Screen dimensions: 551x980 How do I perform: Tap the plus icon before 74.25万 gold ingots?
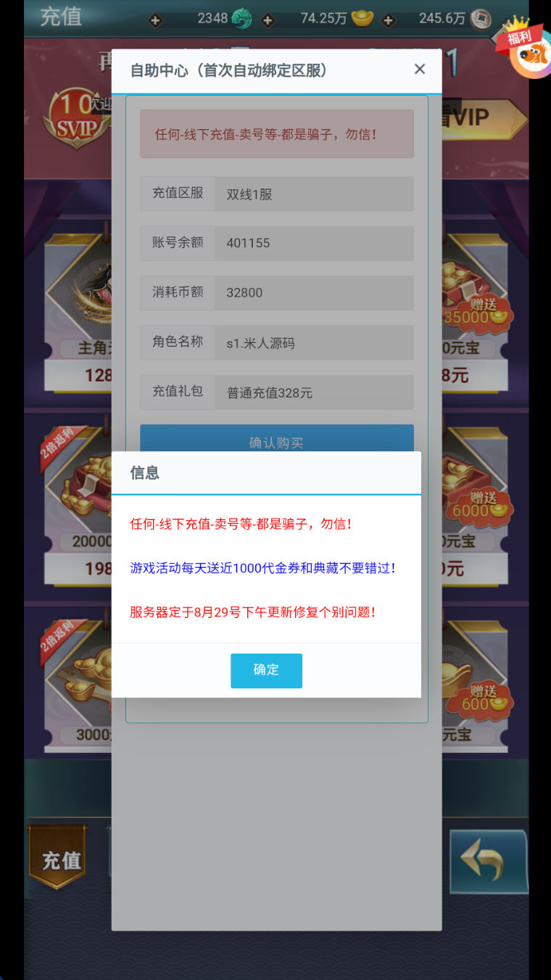pos(268,20)
